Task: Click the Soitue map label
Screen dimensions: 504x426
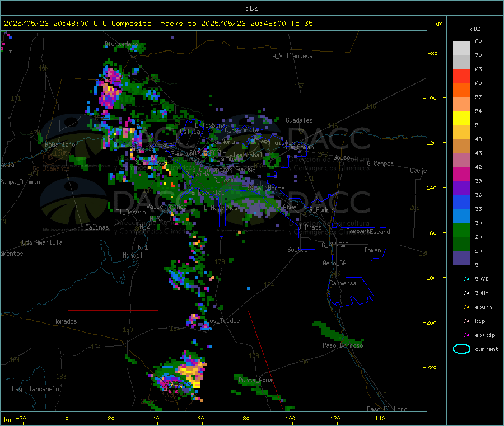Action: tap(297, 250)
